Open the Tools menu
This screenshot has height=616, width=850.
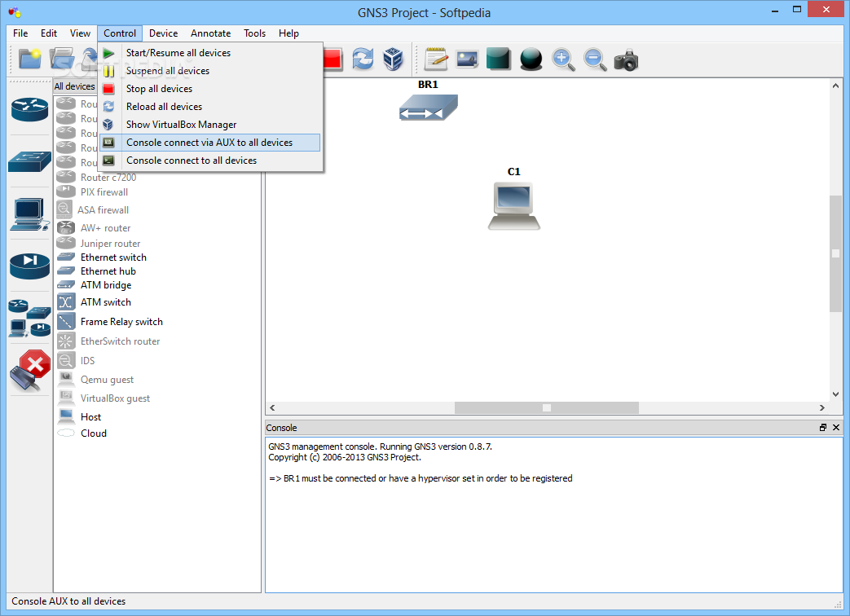pyautogui.click(x=255, y=33)
